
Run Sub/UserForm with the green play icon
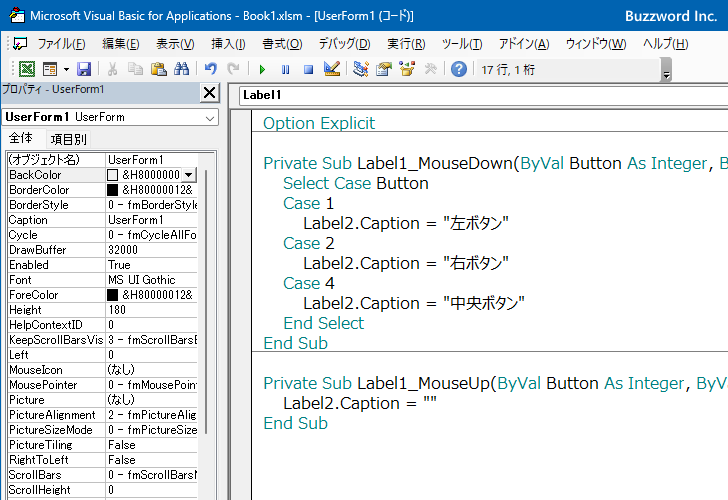tap(262, 70)
